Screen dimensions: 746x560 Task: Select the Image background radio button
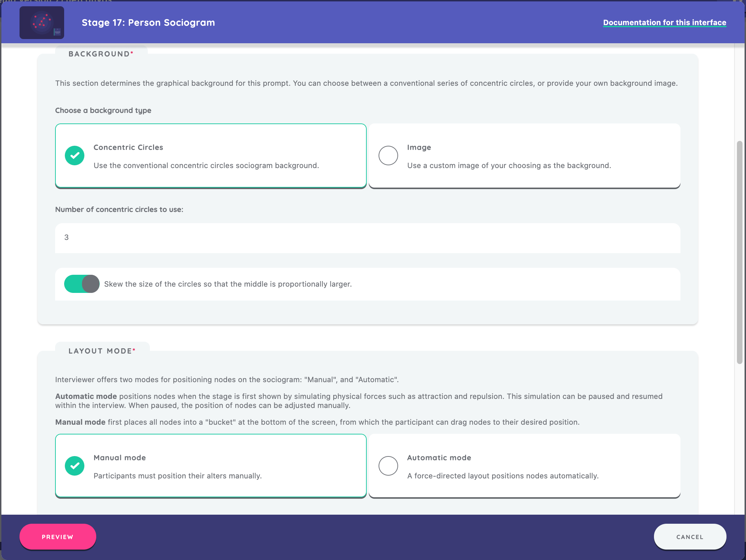click(388, 156)
